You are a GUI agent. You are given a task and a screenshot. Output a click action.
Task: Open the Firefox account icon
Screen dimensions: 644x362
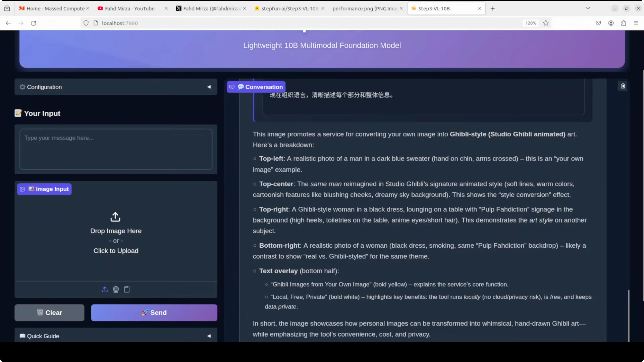[x=611, y=23]
